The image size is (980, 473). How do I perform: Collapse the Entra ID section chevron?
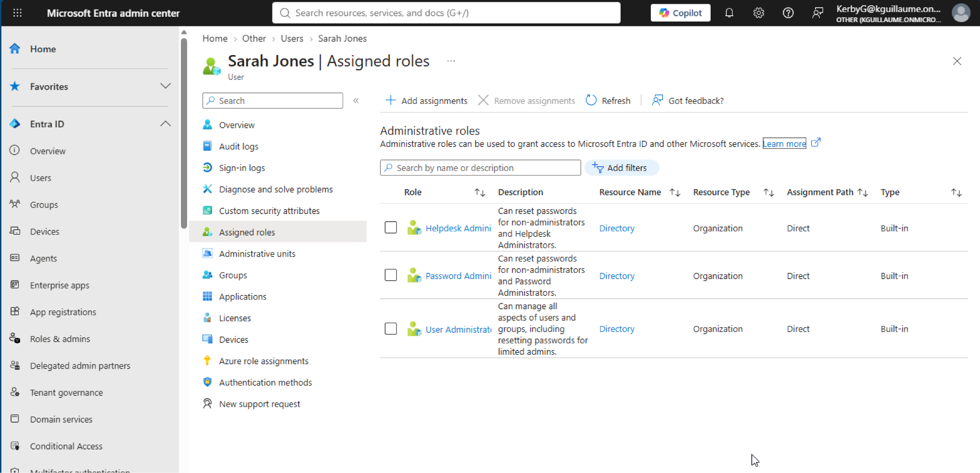(166, 124)
